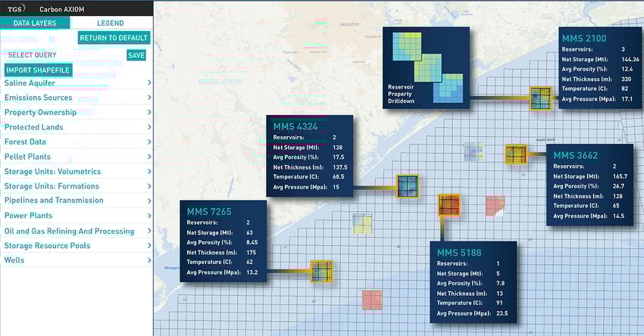
Task: Click the TGS logo in the header
Action: tap(17, 8)
